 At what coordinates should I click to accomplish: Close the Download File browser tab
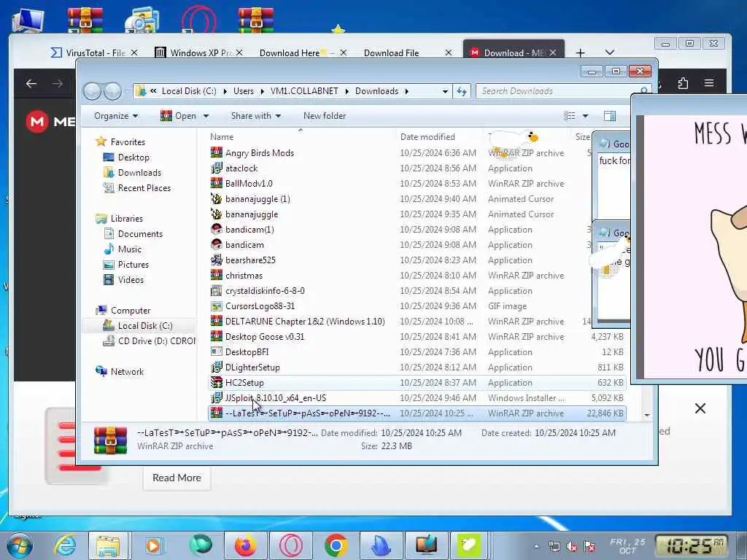449,52
